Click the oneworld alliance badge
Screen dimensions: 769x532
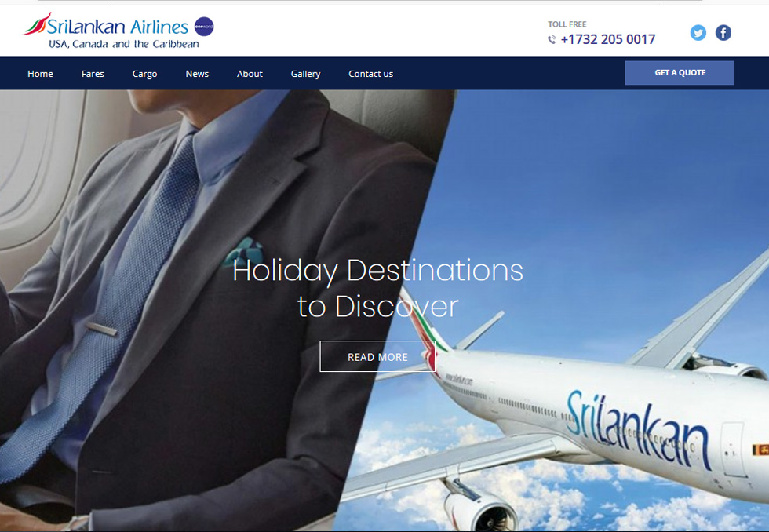204,27
